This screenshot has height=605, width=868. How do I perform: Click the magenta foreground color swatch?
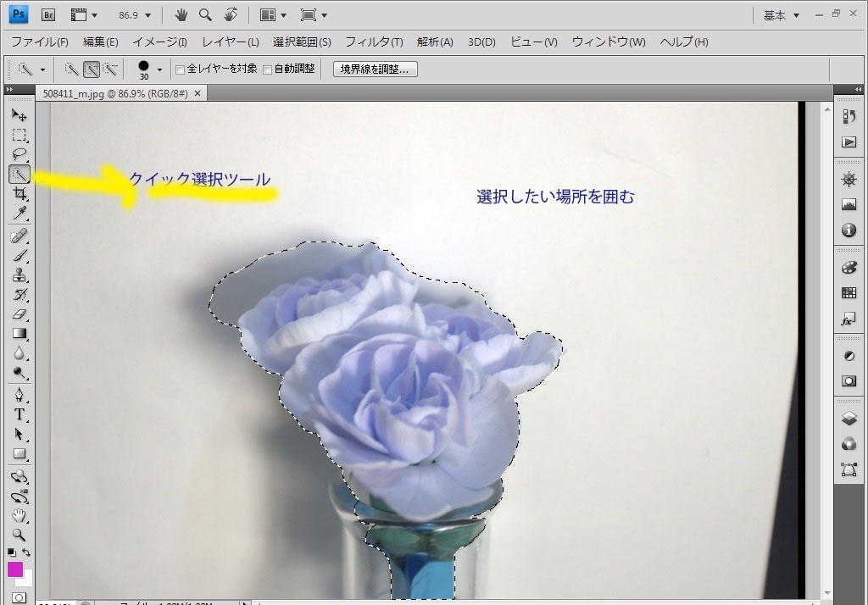pyautogui.click(x=15, y=569)
